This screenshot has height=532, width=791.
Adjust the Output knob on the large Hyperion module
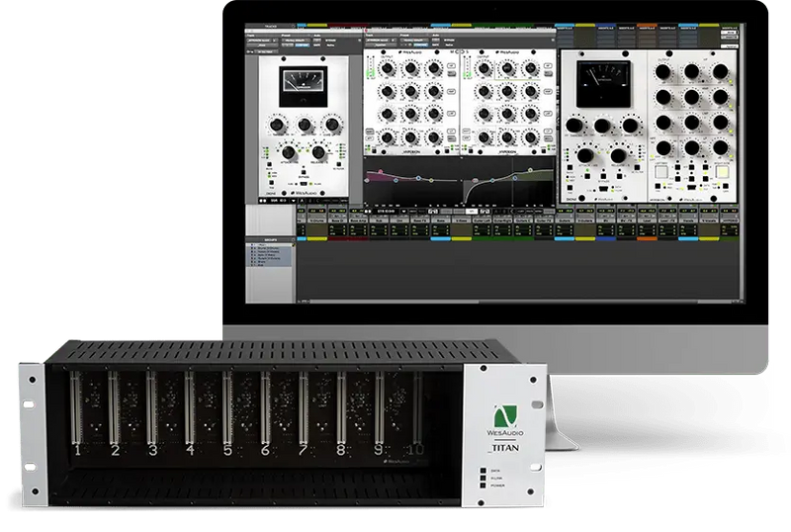click(x=662, y=71)
